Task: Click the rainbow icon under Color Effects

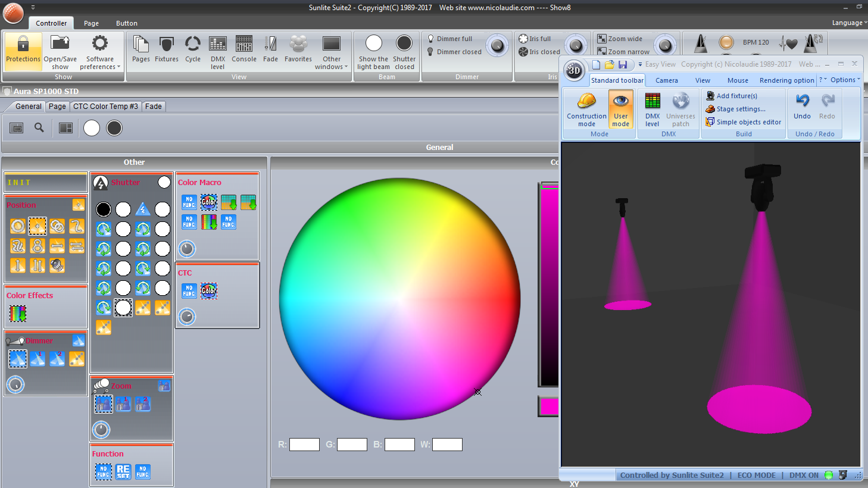Action: coord(18,313)
